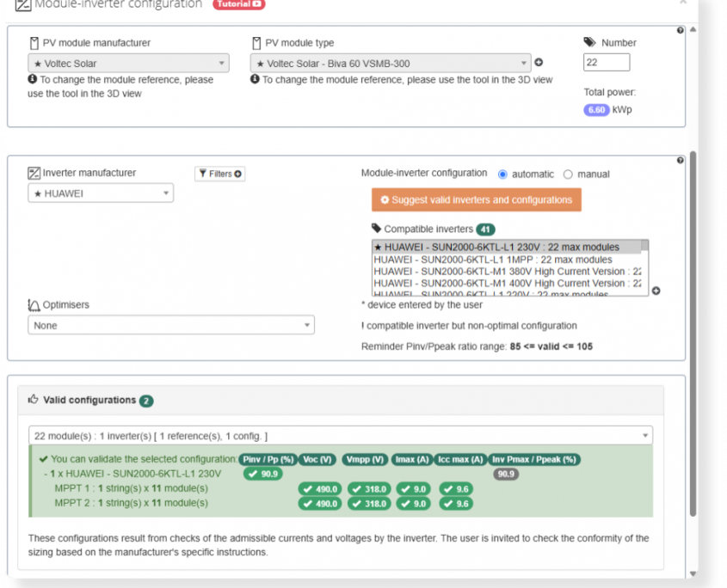Screen dimensions: 727x588
Task: Click the scroll up arrow of dialog
Action: (x=693, y=29)
